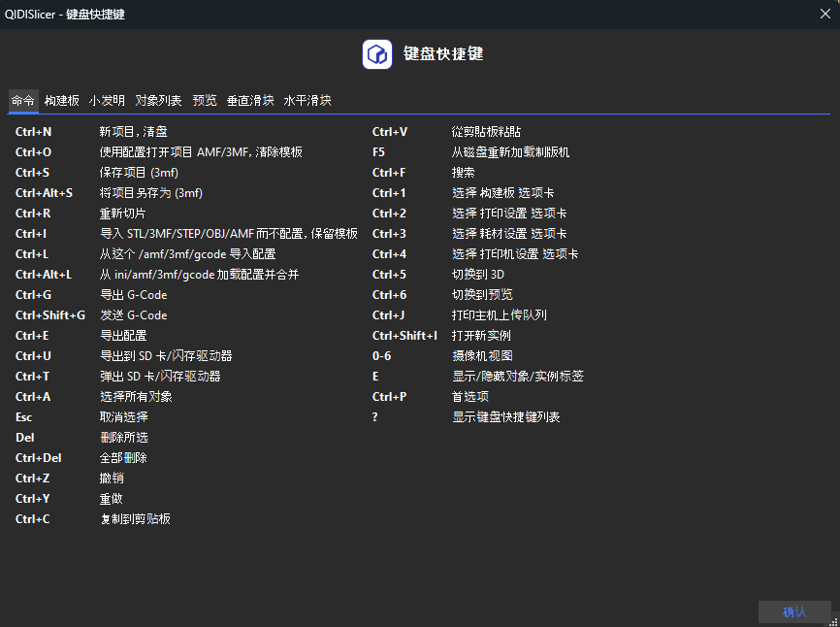Click the Ctrl+O shortcut text
This screenshot has width=840, height=627.
(x=34, y=152)
